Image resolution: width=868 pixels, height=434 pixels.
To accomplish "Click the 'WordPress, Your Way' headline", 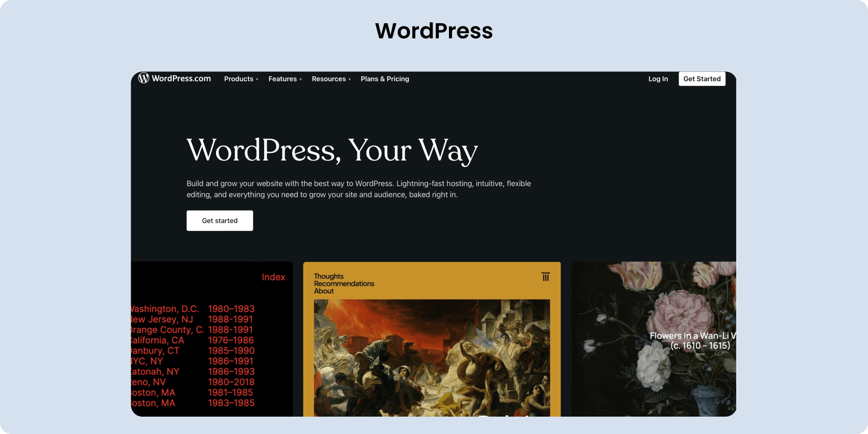I will pos(332,150).
